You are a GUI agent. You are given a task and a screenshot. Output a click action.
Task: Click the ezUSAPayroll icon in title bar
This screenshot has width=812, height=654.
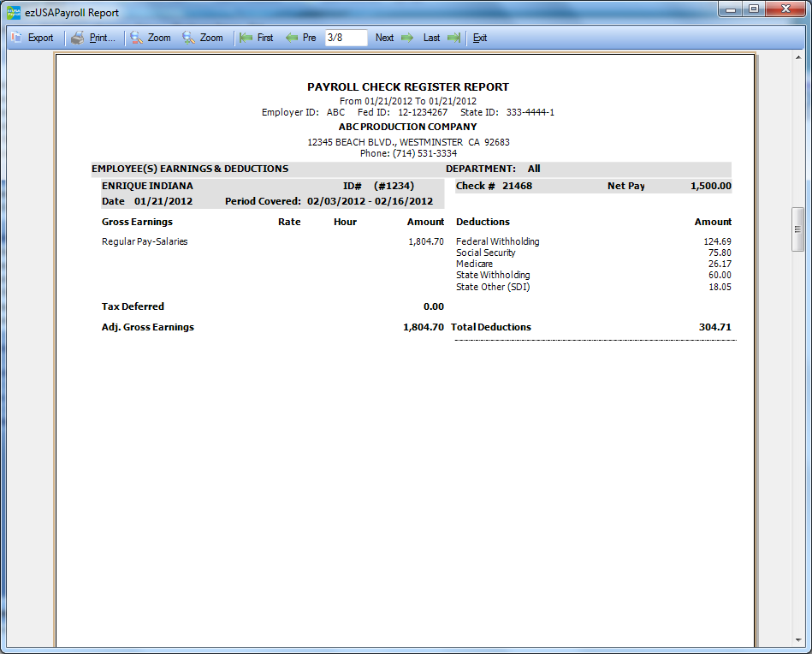tap(14, 13)
